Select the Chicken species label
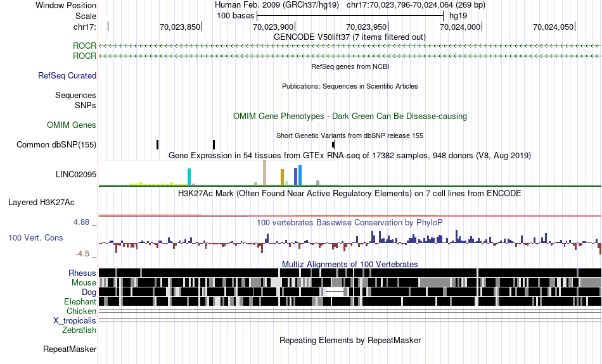This screenshot has height=364, width=602. [x=81, y=311]
